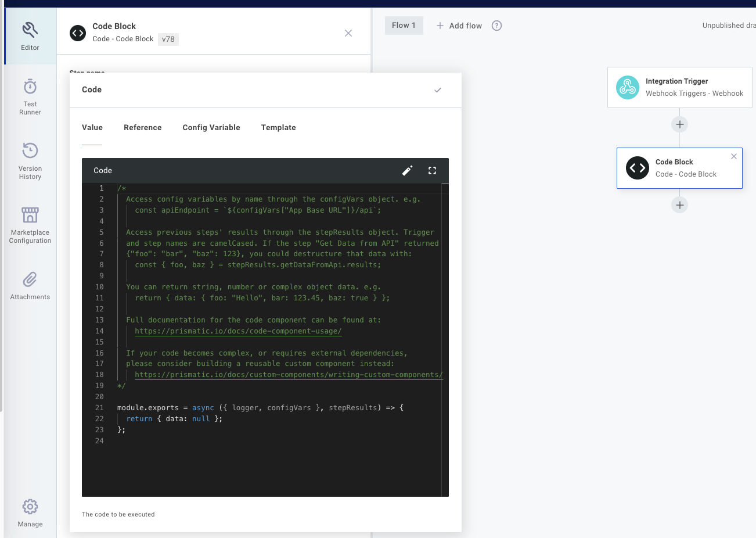Screen dimensions: 756x538
Task: Add a step below the Code Block
Action: [x=680, y=205]
